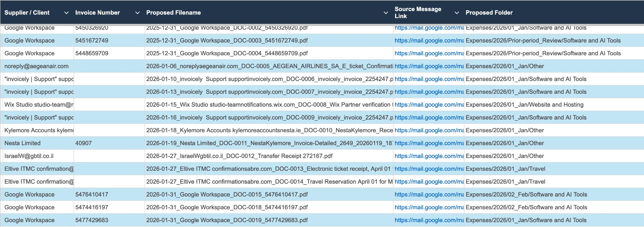The height and width of the screenshot is (227, 644).
Task: Select filename cell containing DOC-0011 Invoice-Detailed
Action: pos(269,143)
